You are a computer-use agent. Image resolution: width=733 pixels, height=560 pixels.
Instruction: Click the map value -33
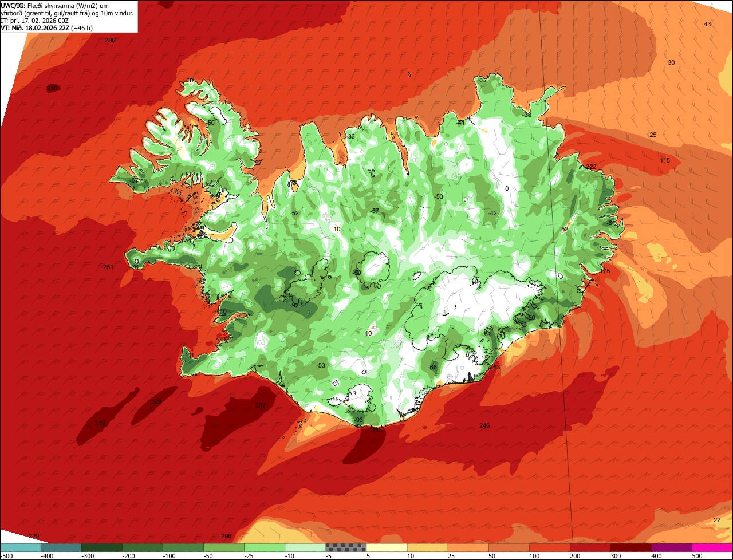[x=350, y=136]
